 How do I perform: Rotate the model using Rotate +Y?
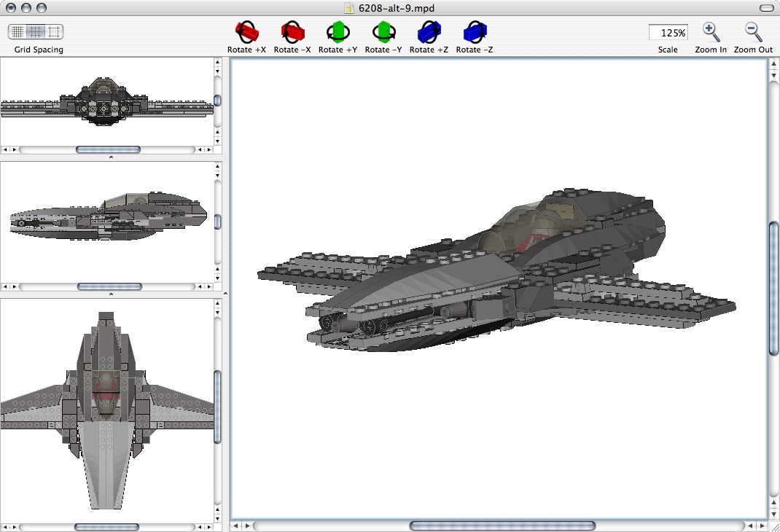click(338, 32)
